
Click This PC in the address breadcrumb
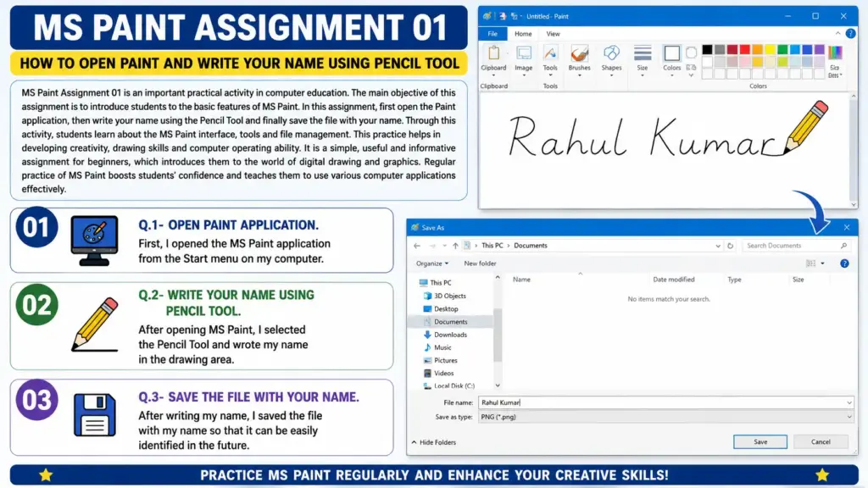click(492, 246)
